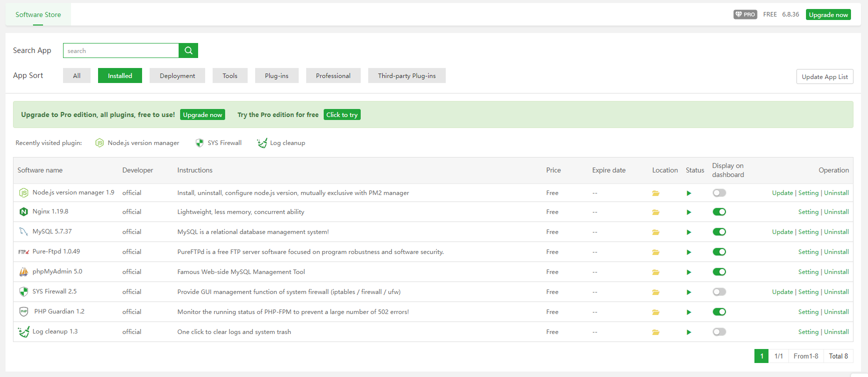Viewport: 868px width, 377px height.
Task: Open Setting for SYS Firewall
Action: pyautogui.click(x=808, y=292)
